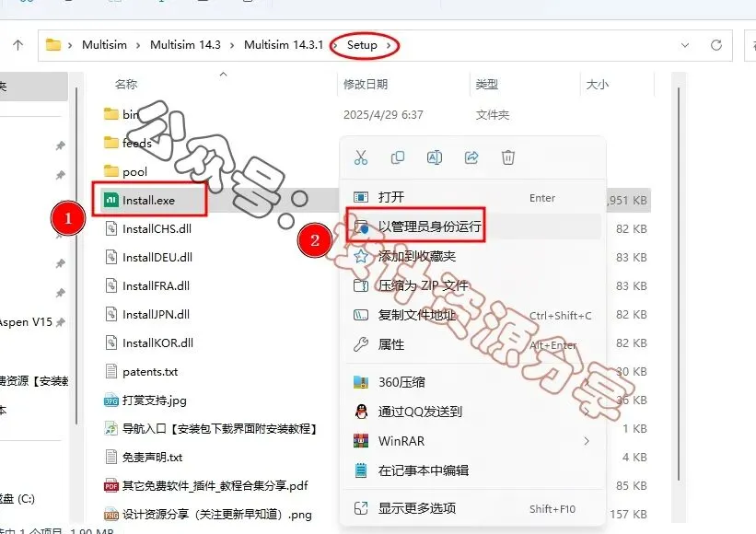Click the wrench properties icon
The height and width of the screenshot is (534, 756).
coord(361,344)
